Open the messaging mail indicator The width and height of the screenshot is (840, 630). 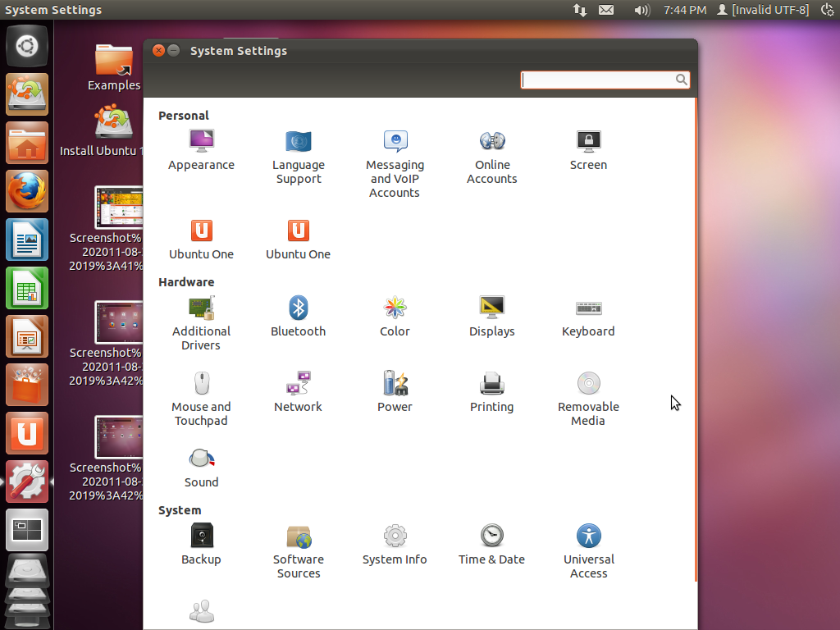[x=606, y=10]
